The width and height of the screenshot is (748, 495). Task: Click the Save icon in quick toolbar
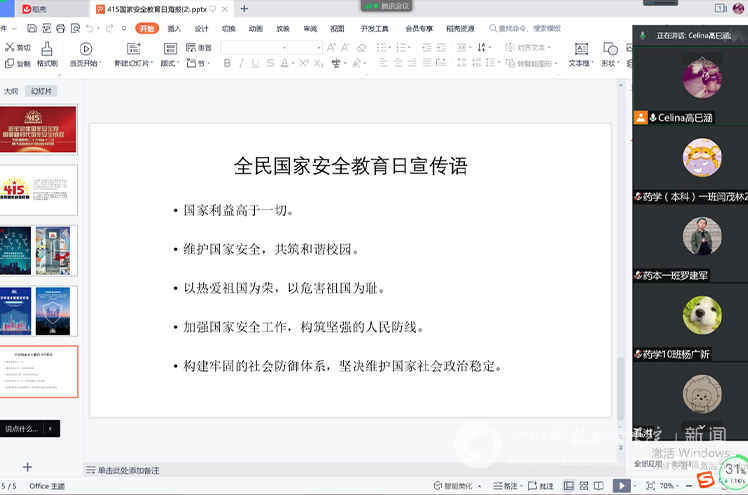tap(32, 29)
